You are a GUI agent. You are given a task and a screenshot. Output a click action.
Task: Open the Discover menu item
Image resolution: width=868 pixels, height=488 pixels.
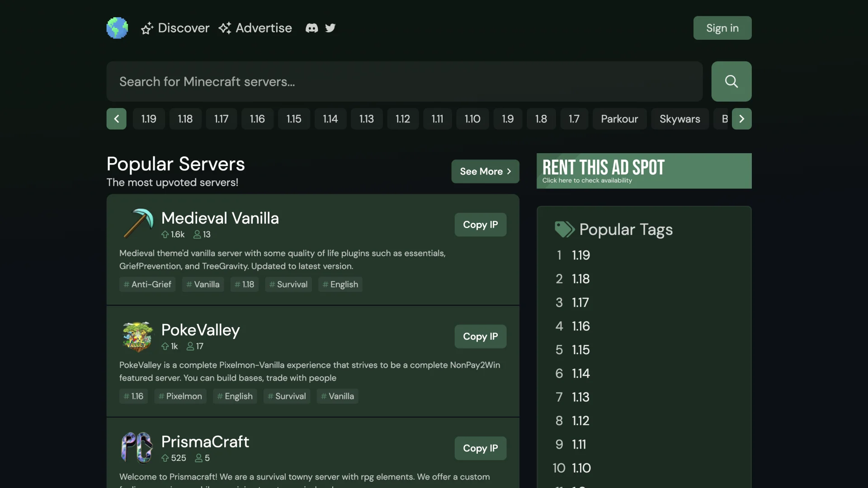tap(175, 28)
